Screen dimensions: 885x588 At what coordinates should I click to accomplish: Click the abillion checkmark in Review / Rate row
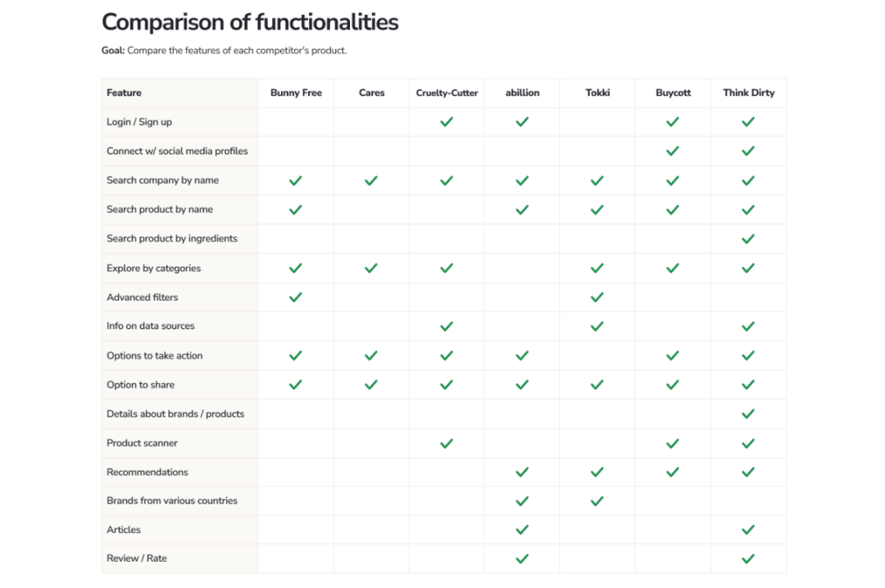522,559
